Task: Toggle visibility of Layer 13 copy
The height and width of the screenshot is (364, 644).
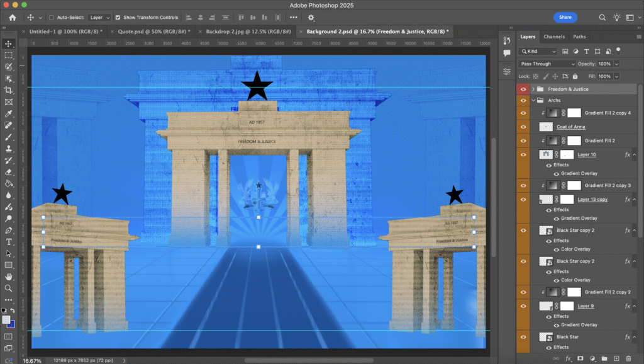Action: pyautogui.click(x=523, y=200)
